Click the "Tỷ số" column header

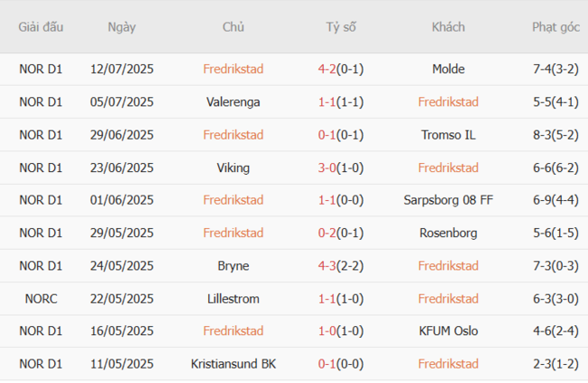coord(341,27)
